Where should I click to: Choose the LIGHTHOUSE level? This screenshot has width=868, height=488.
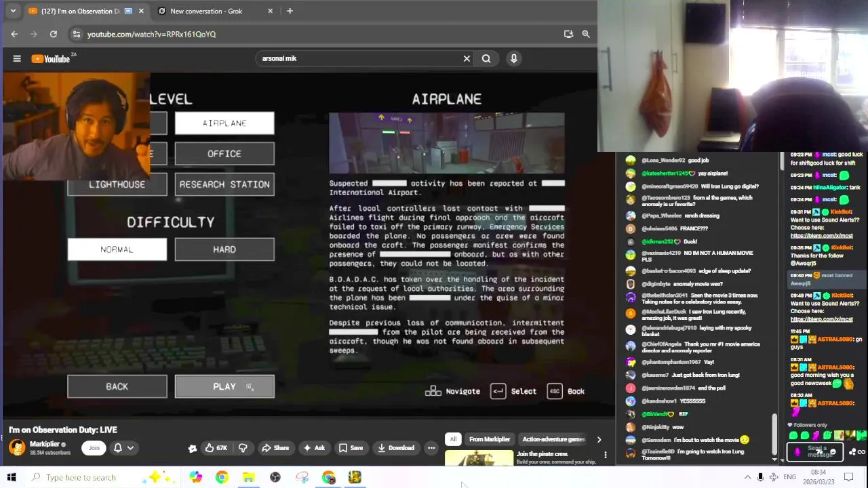click(x=117, y=184)
